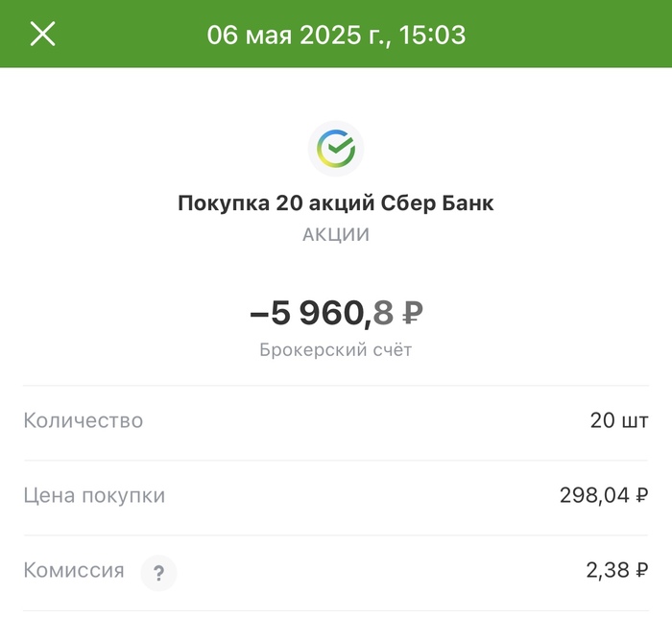
Task: Select the Количество row label
Action: (x=84, y=420)
